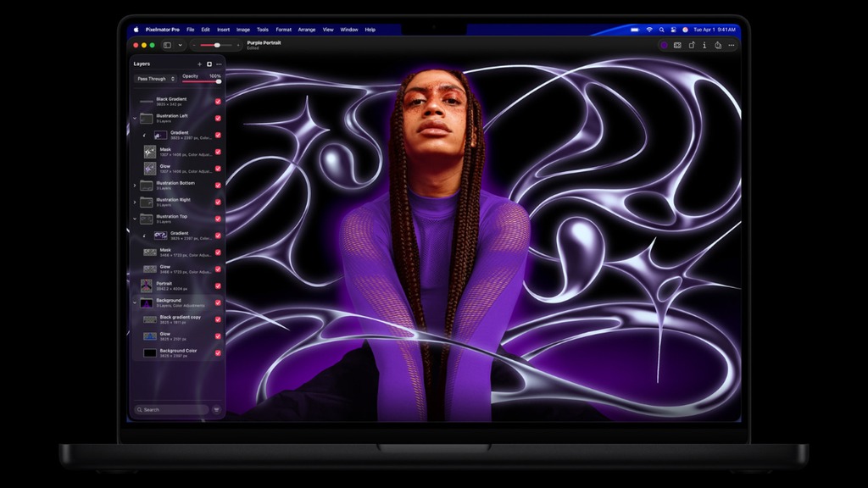Click the more options ellipsis in the top-right toolbar
868x488 pixels.
[732, 46]
